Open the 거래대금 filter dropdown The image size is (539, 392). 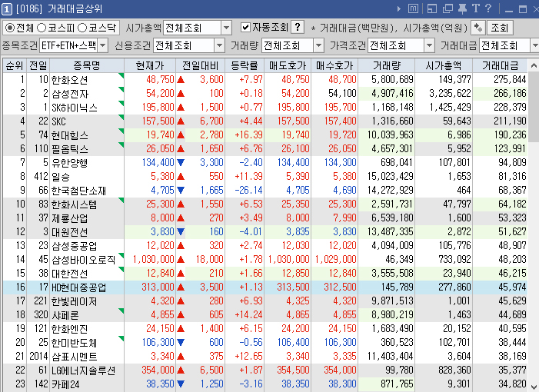[x=535, y=45]
